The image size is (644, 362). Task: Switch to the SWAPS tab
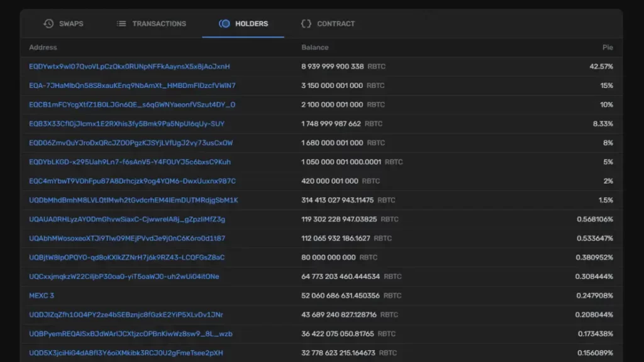tap(64, 24)
